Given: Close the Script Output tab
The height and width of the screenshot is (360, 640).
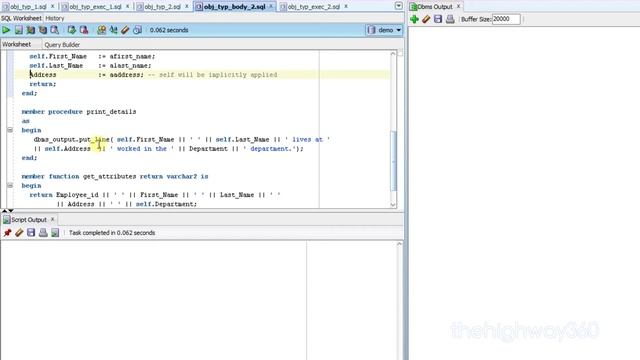Looking at the screenshot, I should pyautogui.click(x=52, y=220).
